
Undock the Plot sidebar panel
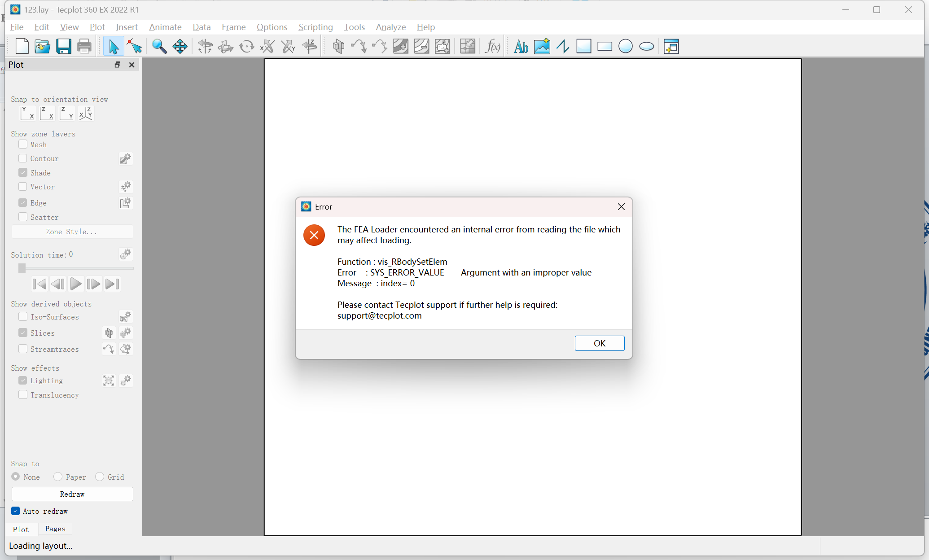point(118,65)
